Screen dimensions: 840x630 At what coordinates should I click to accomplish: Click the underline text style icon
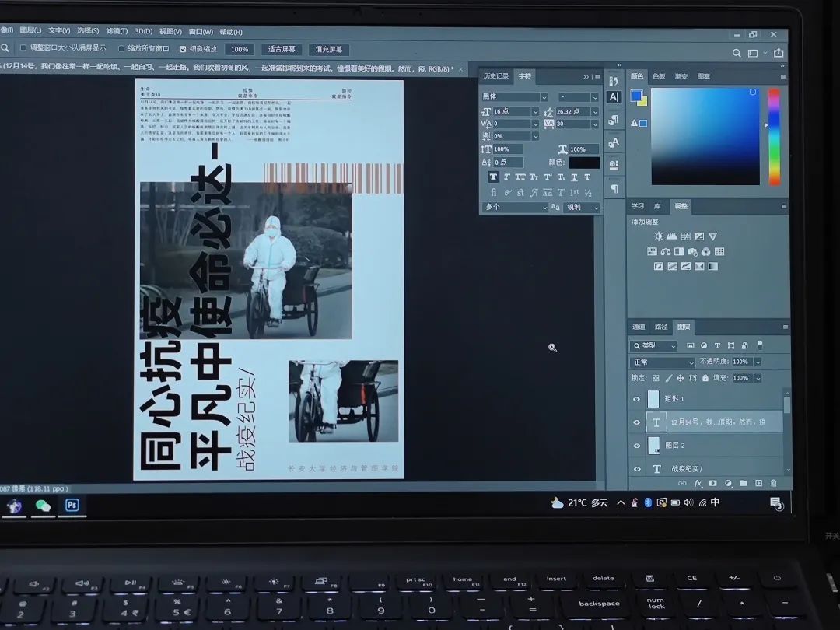point(574,177)
